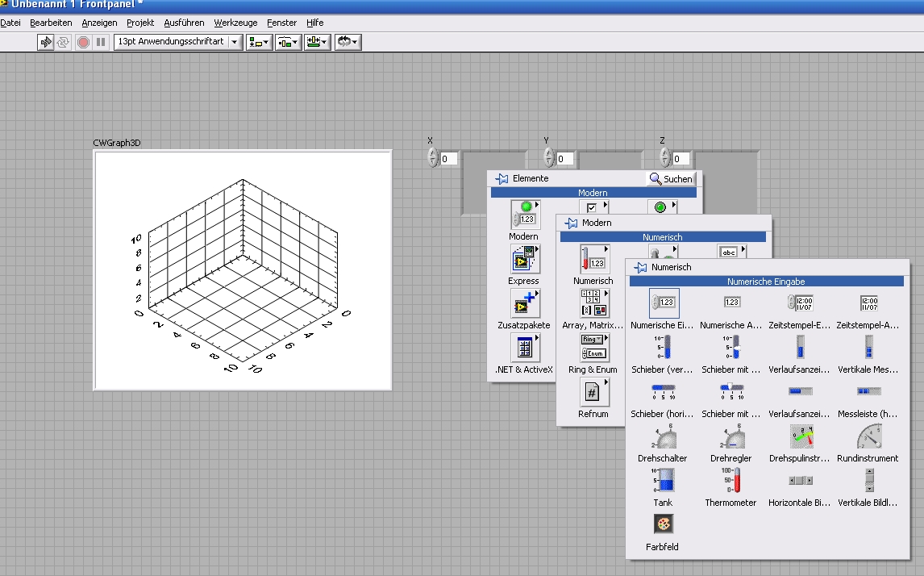Screen dimensions: 924x576
Task: Click the pause button in the toolbar
Action: 101,42
